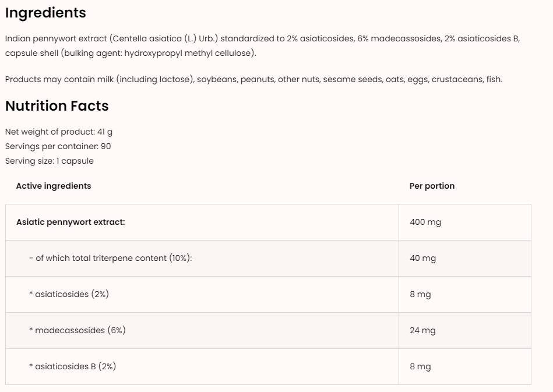Click the 8 mg value for asiaticosides (2%)
553x392 pixels.
[420, 294]
